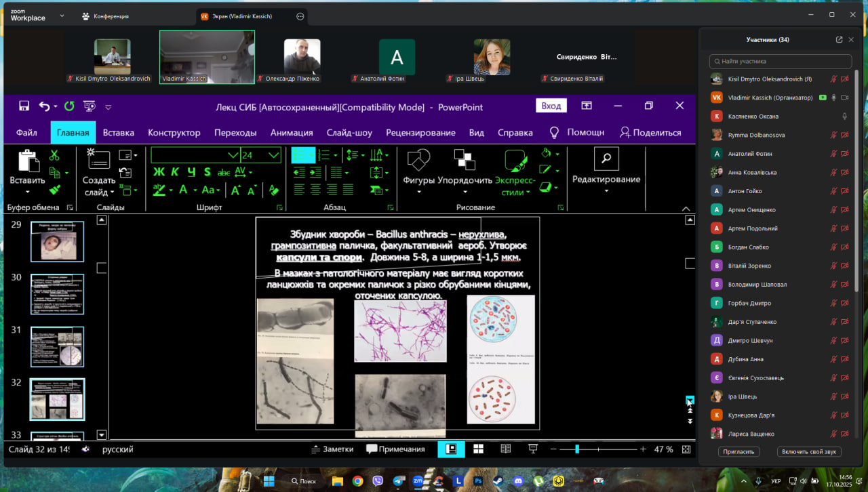This screenshot has height=492, width=868.
Task: Toggle italic К formatting button
Action: coord(174,172)
